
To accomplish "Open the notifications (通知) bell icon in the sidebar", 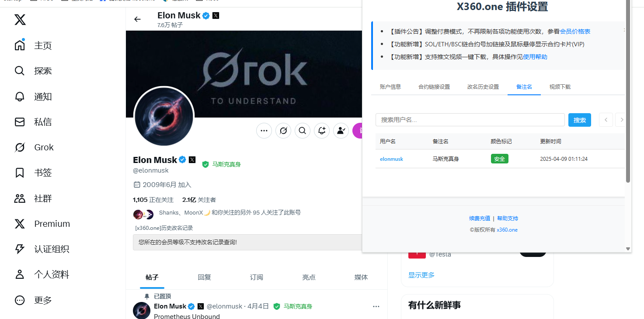I will pyautogui.click(x=20, y=96).
